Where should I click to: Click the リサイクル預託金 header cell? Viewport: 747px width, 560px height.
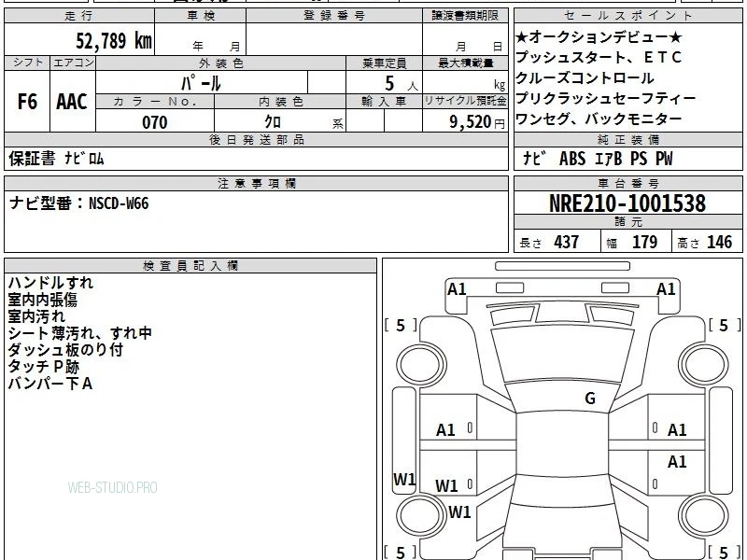[x=465, y=102]
